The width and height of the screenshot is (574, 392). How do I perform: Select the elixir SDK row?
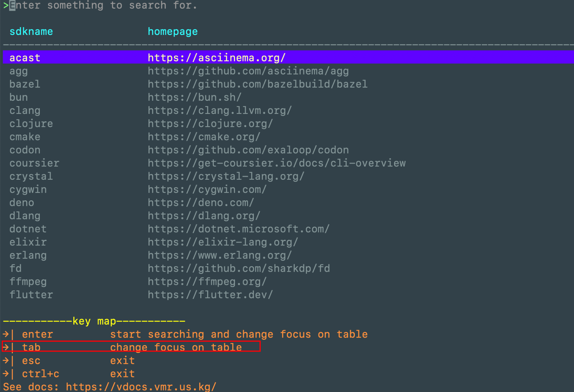point(28,242)
